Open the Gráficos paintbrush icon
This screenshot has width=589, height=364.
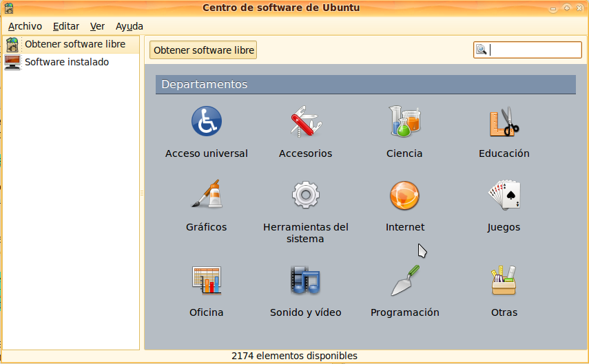(206, 194)
